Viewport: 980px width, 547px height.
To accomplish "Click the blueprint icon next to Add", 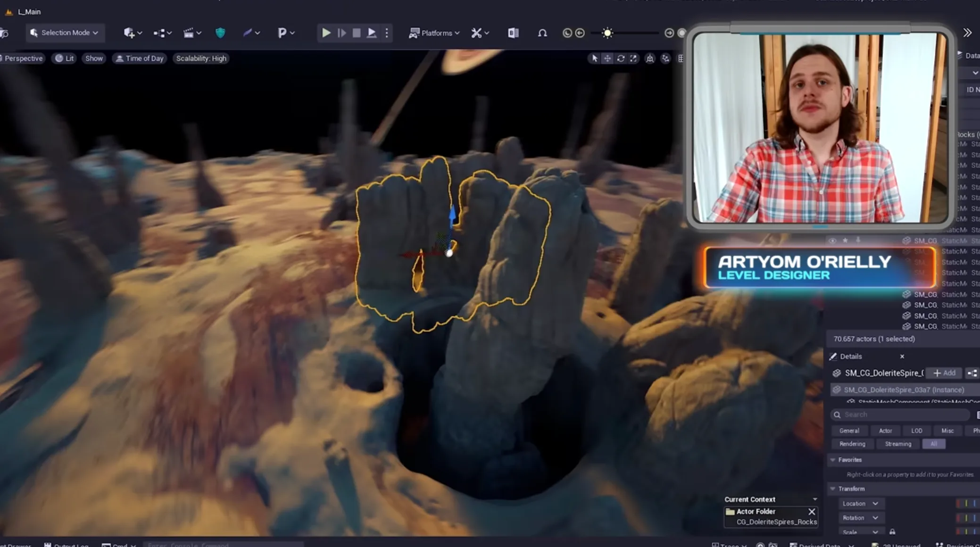I will coord(972,373).
